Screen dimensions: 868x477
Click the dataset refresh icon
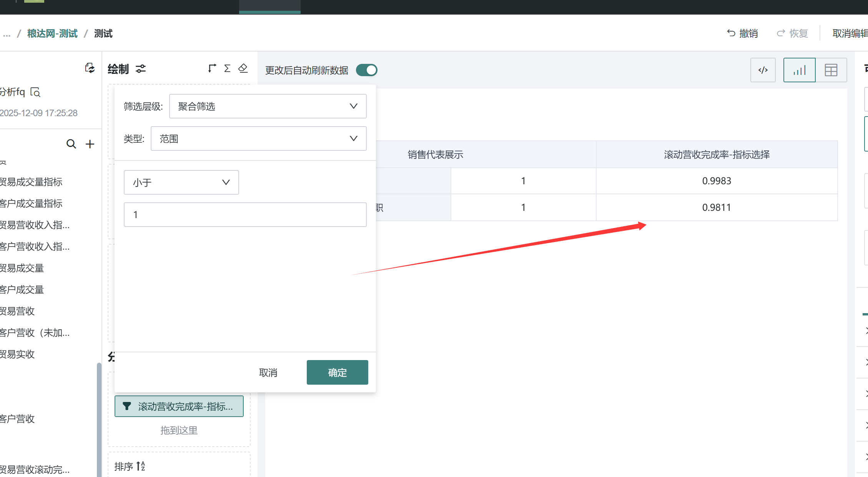pyautogui.click(x=90, y=68)
